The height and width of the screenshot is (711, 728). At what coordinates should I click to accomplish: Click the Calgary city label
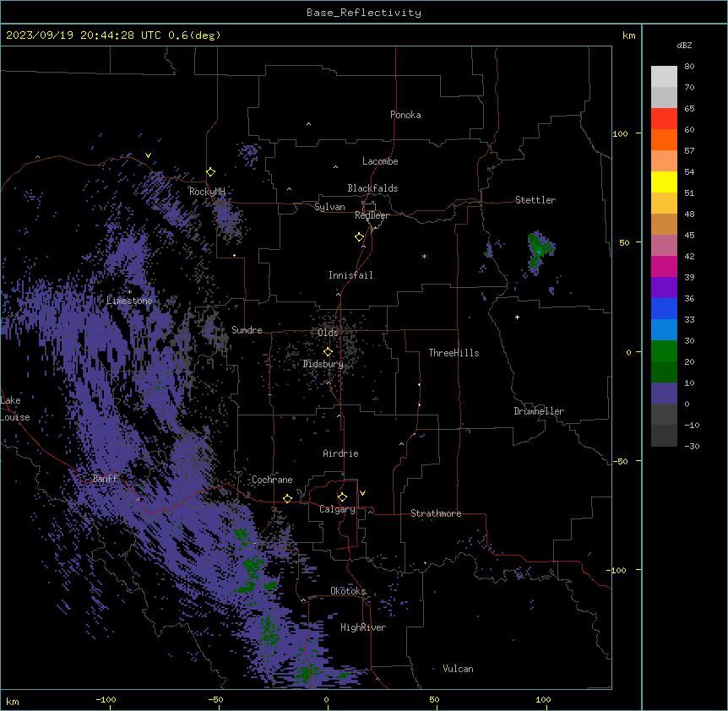pyautogui.click(x=337, y=509)
